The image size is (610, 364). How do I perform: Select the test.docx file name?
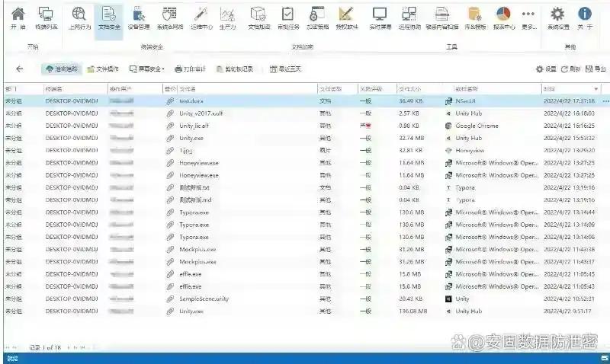(191, 101)
